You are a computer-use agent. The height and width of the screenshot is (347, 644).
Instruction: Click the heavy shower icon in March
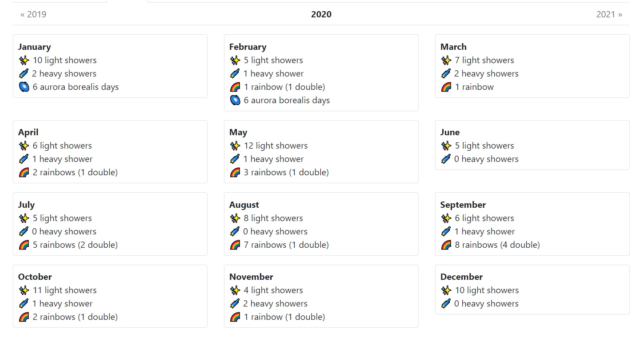click(x=446, y=74)
